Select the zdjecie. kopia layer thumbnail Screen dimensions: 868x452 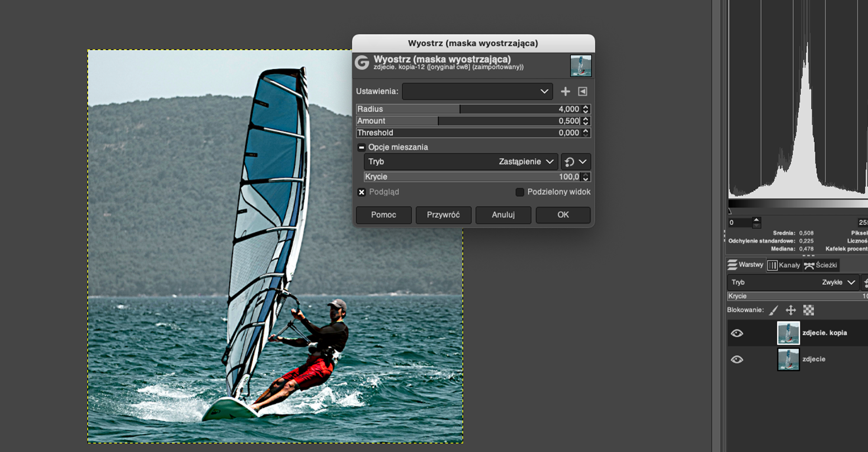coord(788,333)
